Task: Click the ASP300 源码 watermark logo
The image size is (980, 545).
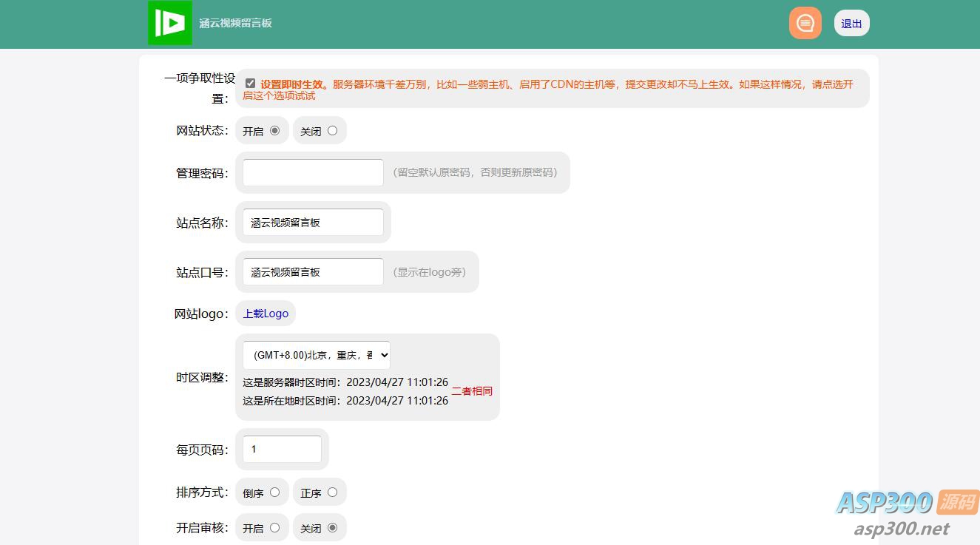Action: pyautogui.click(x=908, y=502)
